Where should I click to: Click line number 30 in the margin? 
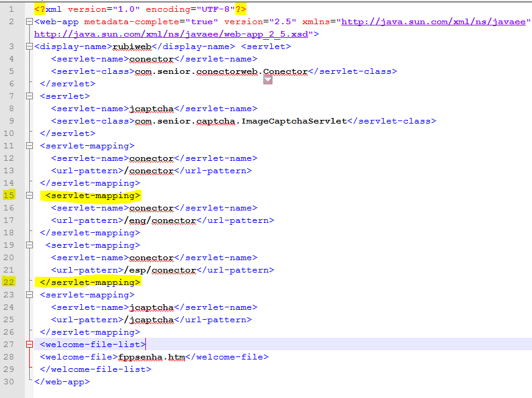tap(9, 382)
